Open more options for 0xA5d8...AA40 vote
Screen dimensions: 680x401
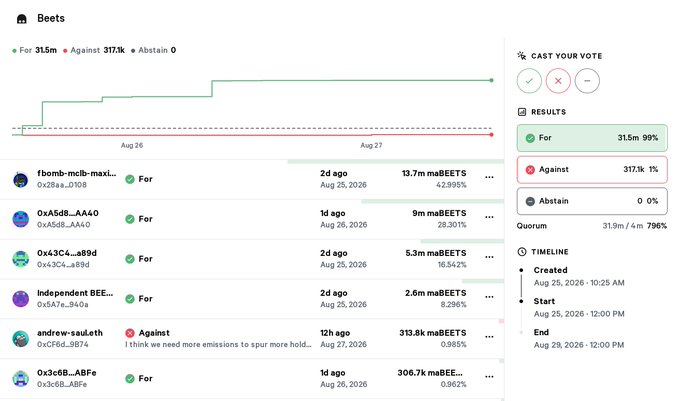point(489,217)
